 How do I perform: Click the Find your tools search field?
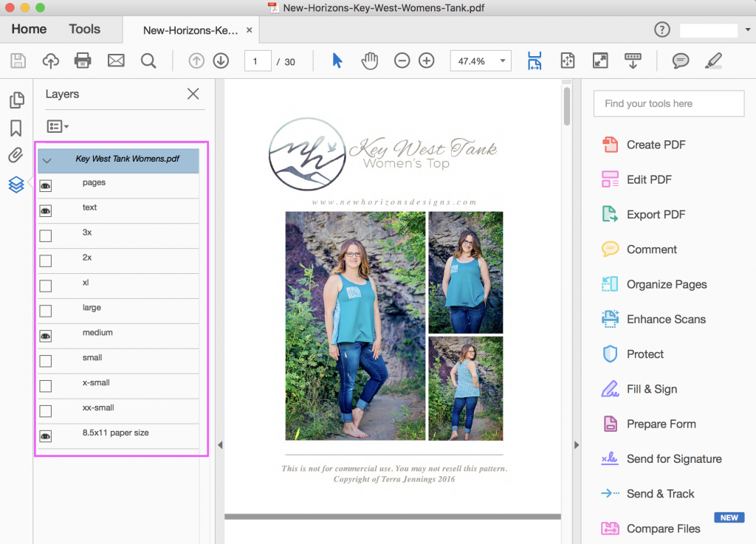click(x=668, y=103)
